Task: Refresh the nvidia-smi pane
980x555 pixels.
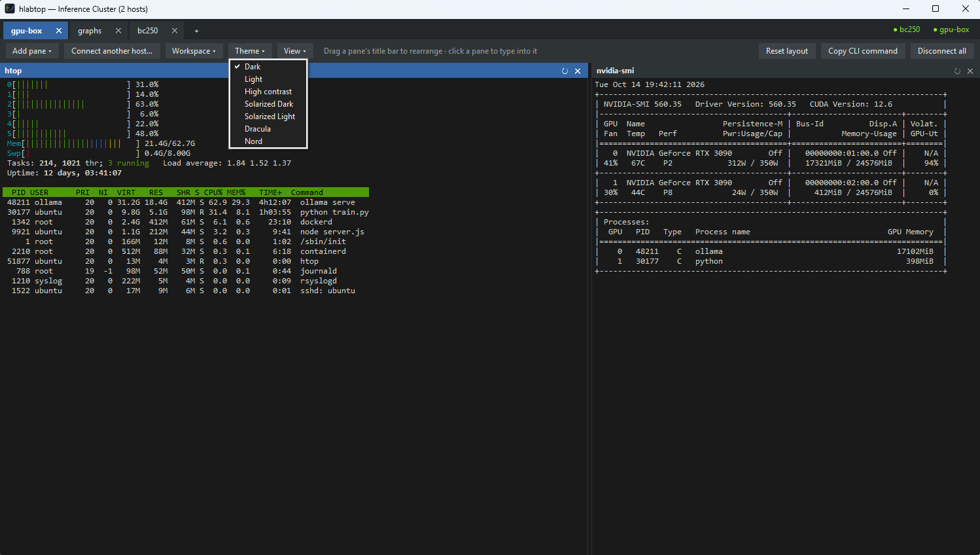Action: [957, 71]
